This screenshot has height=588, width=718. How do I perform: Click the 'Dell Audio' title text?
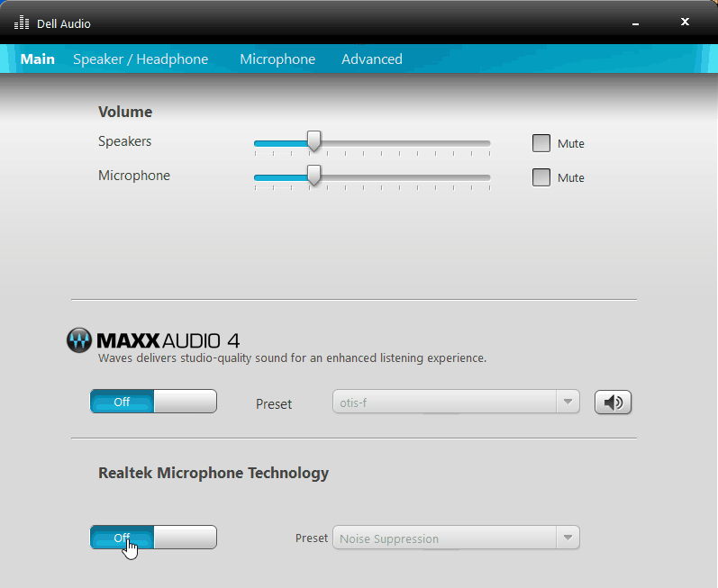click(x=64, y=23)
